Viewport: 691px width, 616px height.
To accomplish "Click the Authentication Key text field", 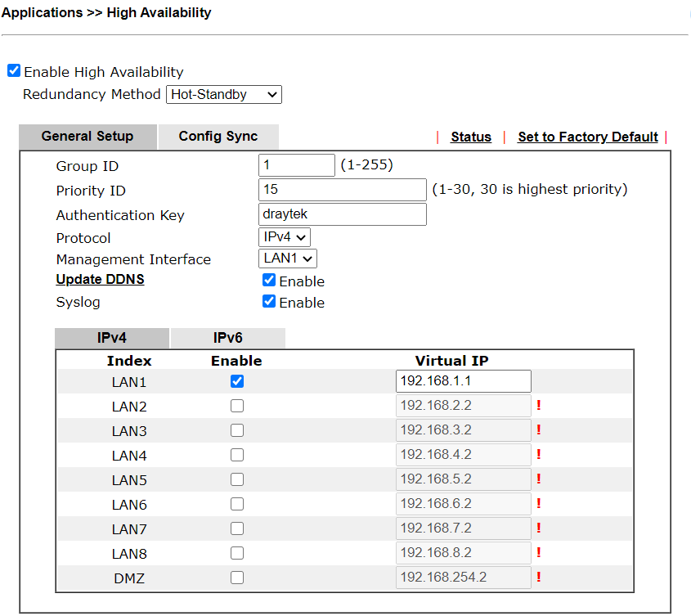I will (342, 214).
